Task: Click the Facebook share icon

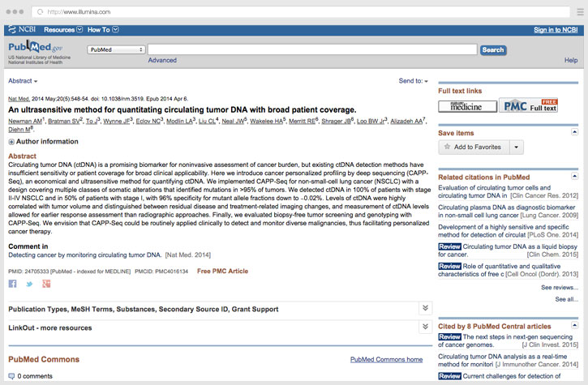Action: click(x=13, y=284)
